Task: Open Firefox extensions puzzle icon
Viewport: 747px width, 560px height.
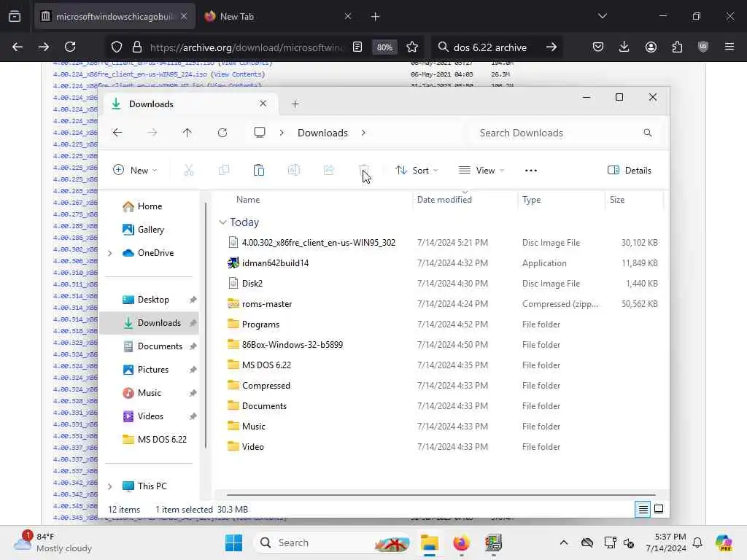Action: tap(677, 47)
